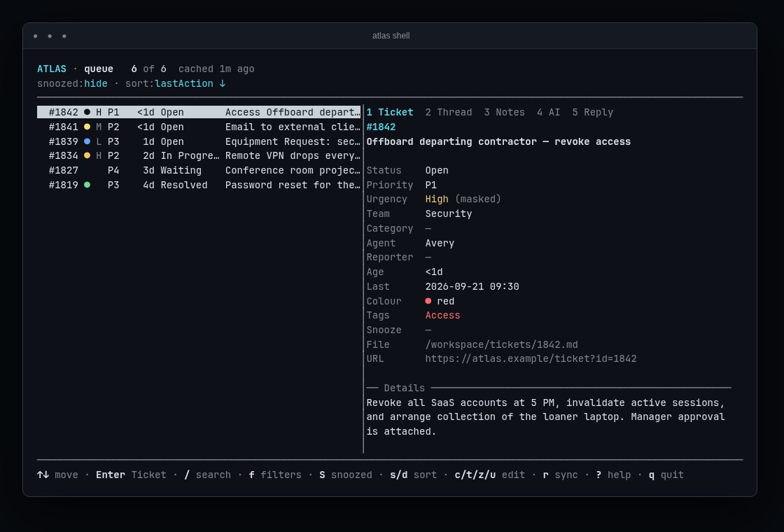Click the question mark help shortcut
Viewport: 784px width, 532px height.
tap(598, 475)
